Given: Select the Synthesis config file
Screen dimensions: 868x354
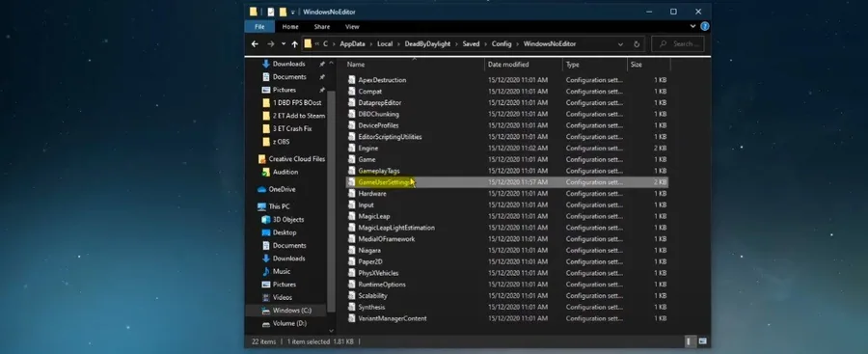Looking at the screenshot, I should [371, 308].
